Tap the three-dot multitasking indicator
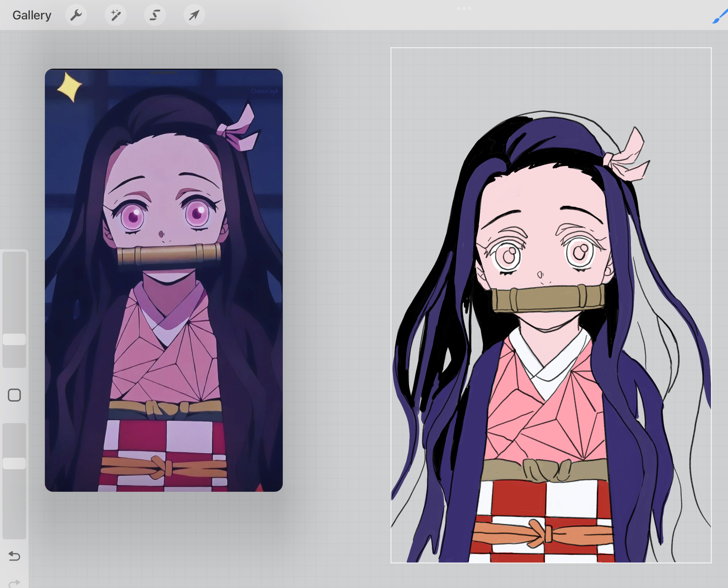This screenshot has height=588, width=728. point(464,9)
